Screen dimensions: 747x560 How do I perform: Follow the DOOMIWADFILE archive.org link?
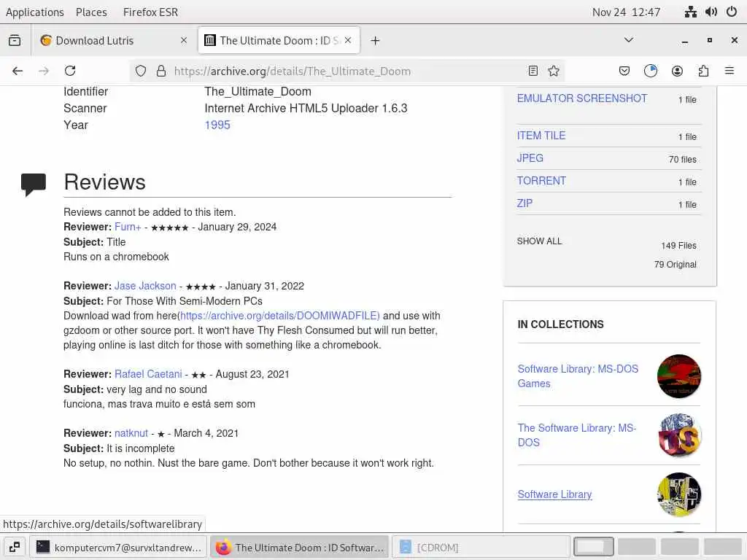point(280,316)
